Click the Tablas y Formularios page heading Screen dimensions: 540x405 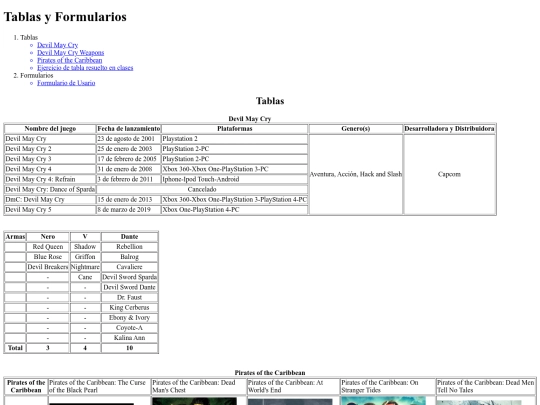pos(65,17)
